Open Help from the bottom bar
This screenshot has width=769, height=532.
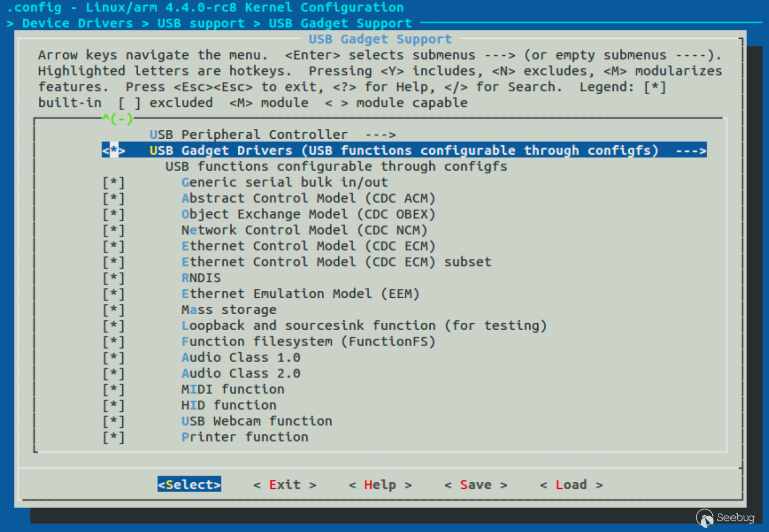pos(380,485)
